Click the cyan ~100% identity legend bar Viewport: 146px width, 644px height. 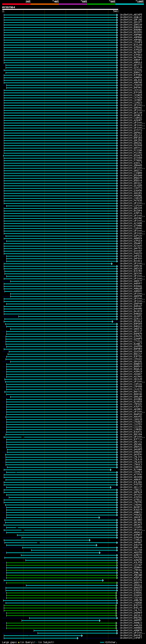point(130,4)
